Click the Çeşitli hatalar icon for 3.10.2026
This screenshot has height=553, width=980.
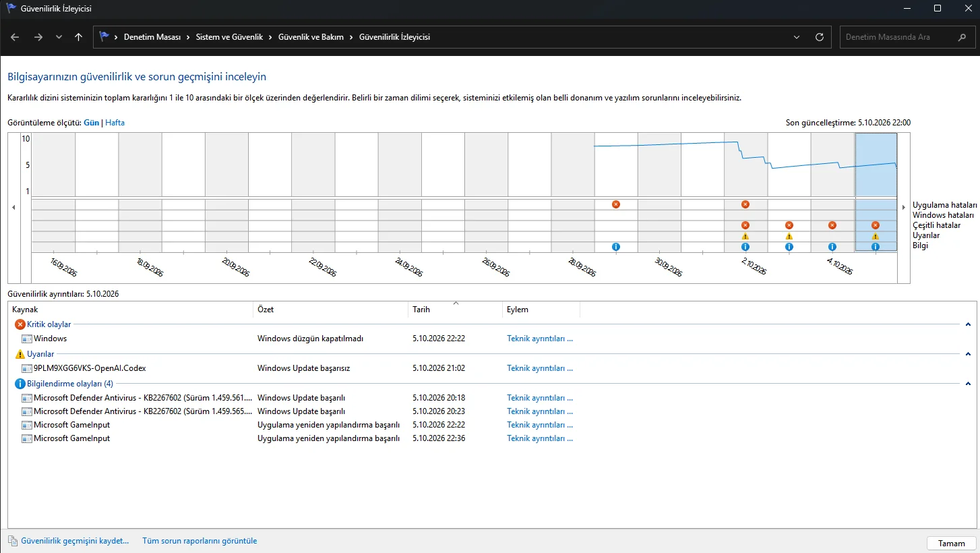click(789, 225)
